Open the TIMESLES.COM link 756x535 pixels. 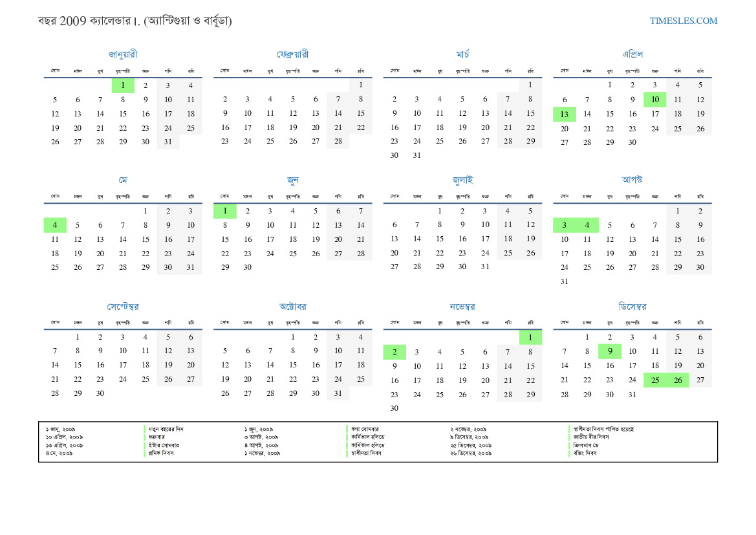[683, 21]
